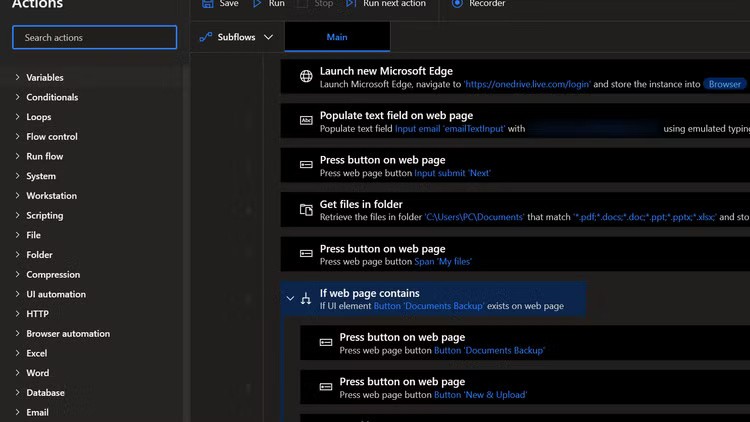Run the flow with Run button
750x422 pixels.
tap(268, 4)
